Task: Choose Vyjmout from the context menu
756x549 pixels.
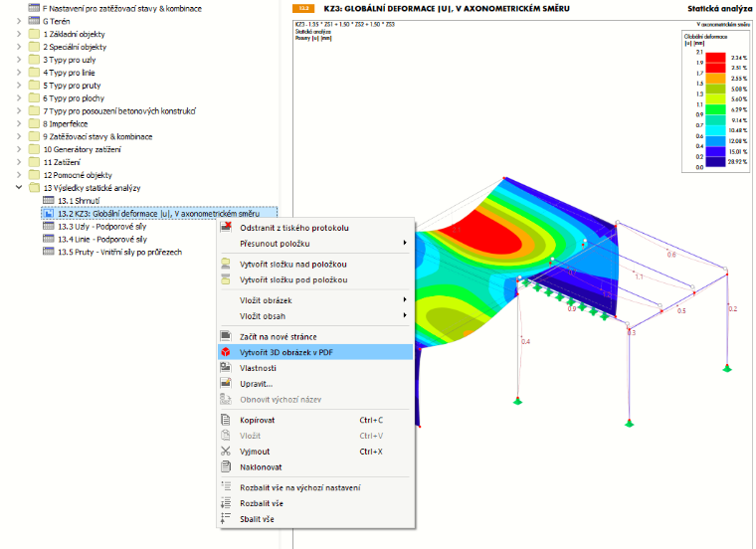Action: pos(315,452)
